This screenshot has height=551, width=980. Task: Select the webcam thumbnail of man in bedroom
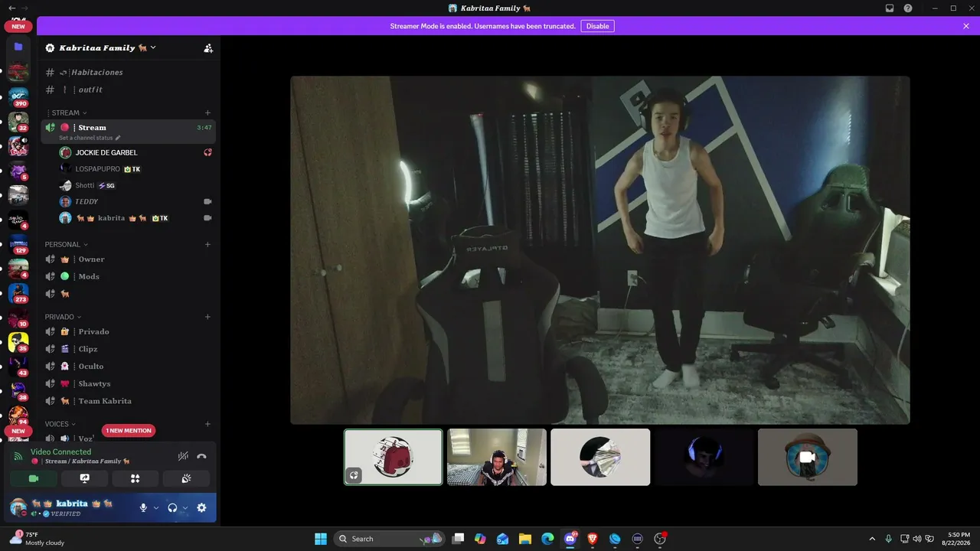[497, 457]
